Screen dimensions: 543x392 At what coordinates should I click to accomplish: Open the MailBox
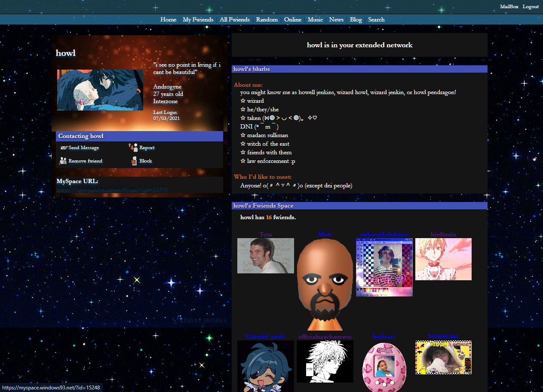tap(509, 6)
